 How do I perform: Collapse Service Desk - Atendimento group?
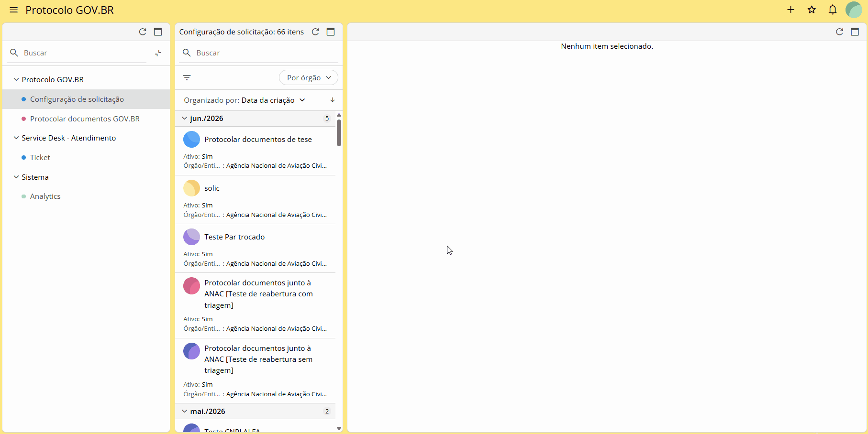tap(16, 138)
